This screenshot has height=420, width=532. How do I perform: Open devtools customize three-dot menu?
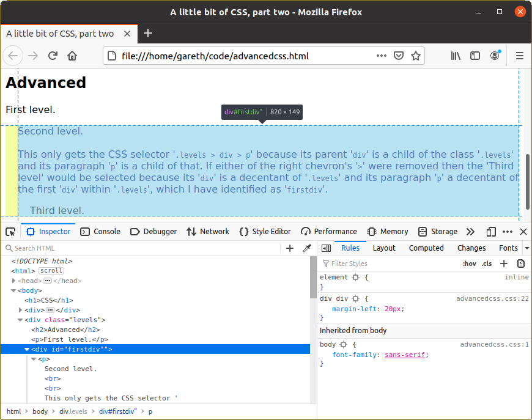[507, 232]
